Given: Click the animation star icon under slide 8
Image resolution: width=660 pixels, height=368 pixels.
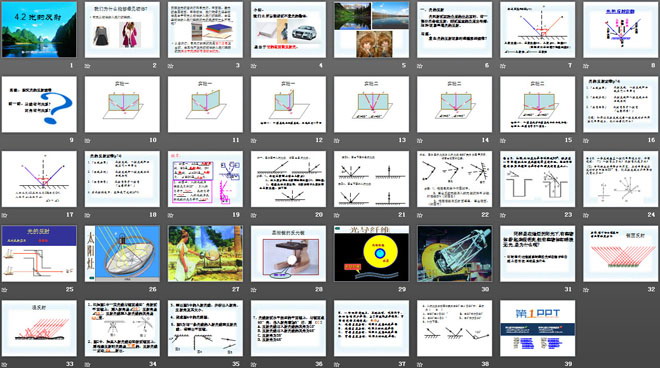Looking at the screenshot, I should click(x=586, y=66).
